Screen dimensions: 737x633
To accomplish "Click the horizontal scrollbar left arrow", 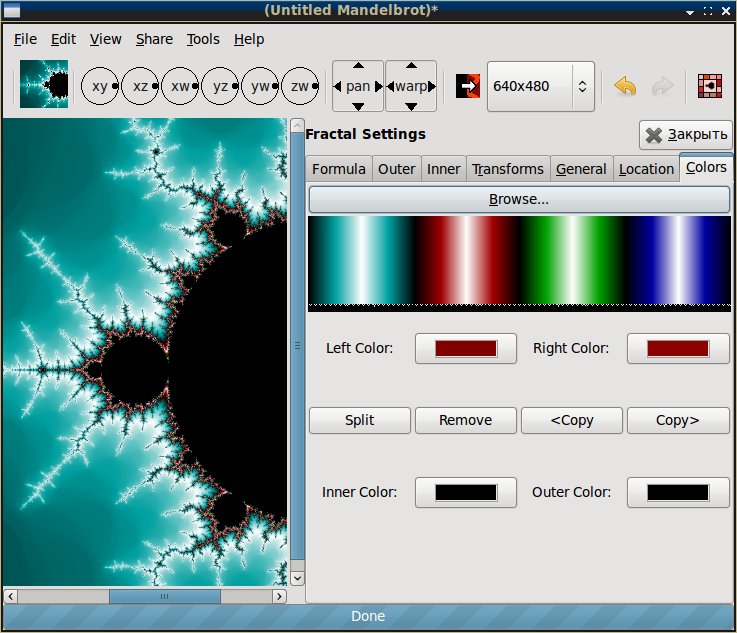I will 10,596.
